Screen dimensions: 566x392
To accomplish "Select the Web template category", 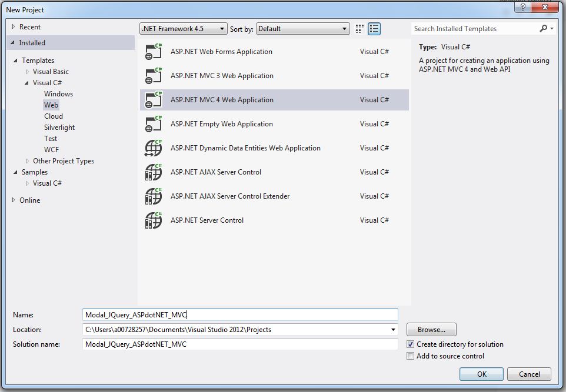I will [51, 105].
